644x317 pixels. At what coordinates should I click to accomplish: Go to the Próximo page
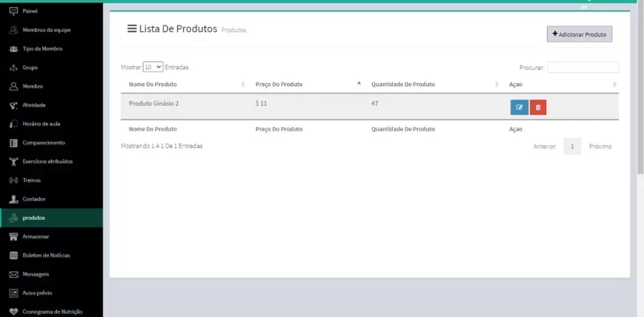pyautogui.click(x=600, y=146)
